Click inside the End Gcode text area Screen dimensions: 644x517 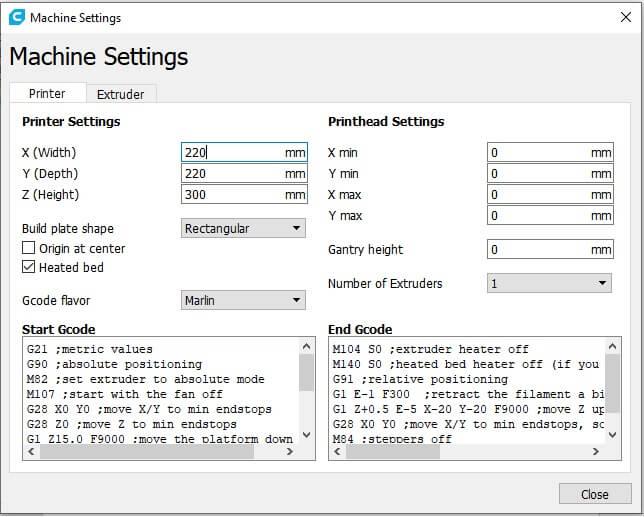(x=465, y=390)
